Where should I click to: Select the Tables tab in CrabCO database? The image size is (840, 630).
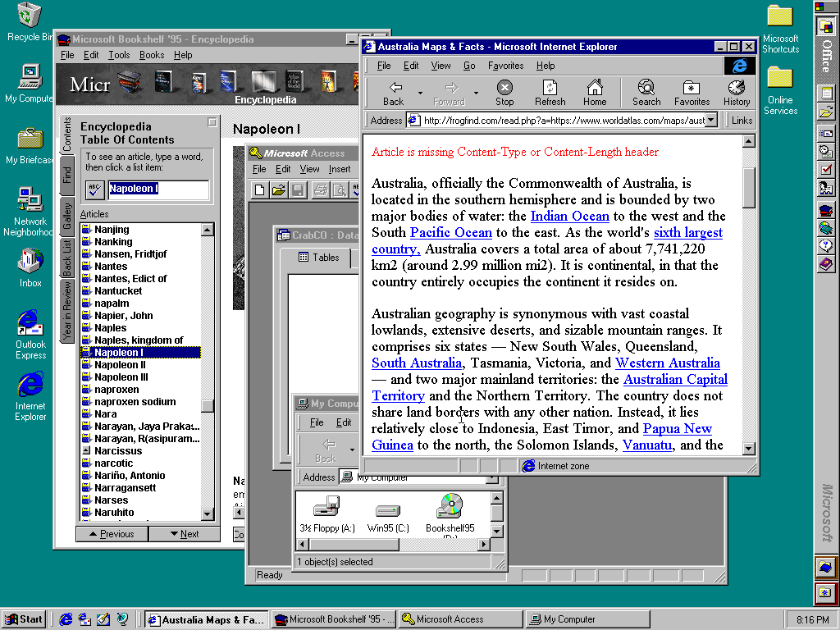pyautogui.click(x=319, y=257)
